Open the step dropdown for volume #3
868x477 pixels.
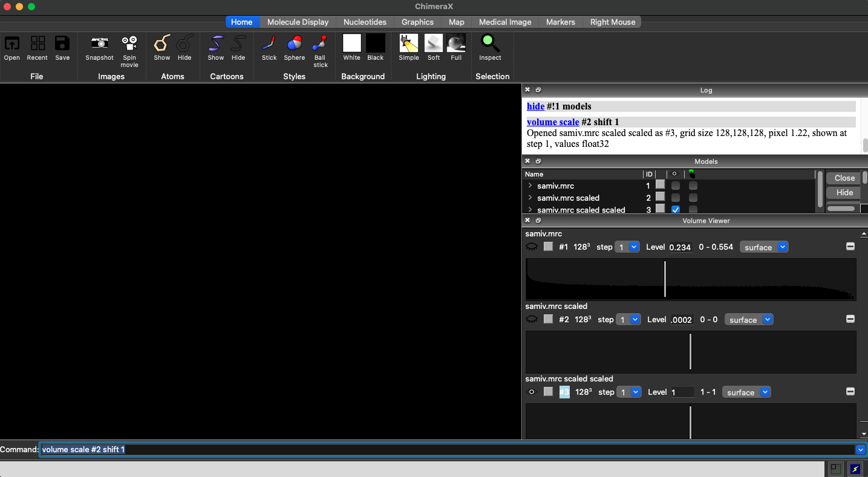coord(628,392)
